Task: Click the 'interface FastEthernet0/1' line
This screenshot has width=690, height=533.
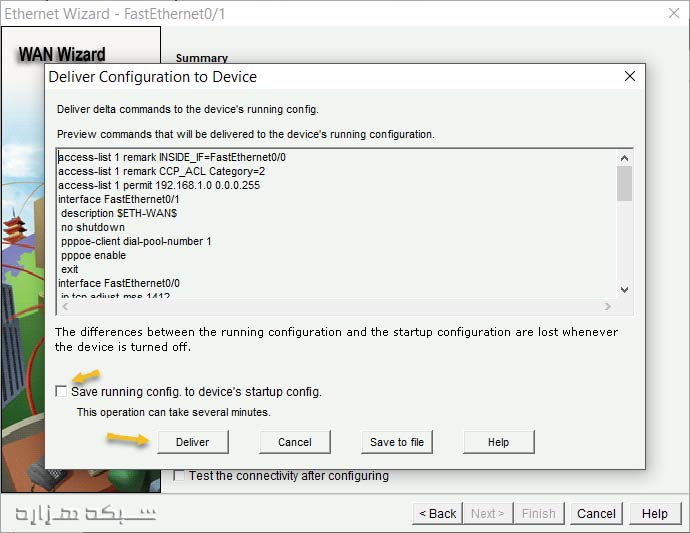Action: click(119, 199)
